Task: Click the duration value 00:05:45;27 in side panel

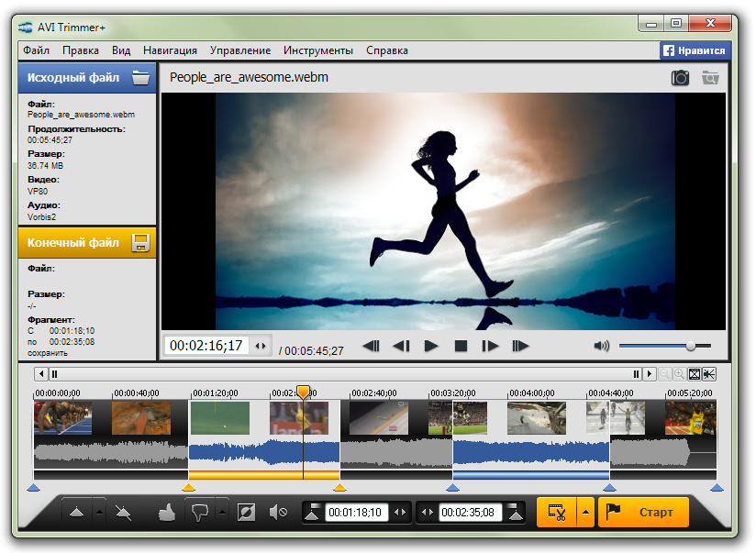Action: (x=50, y=140)
